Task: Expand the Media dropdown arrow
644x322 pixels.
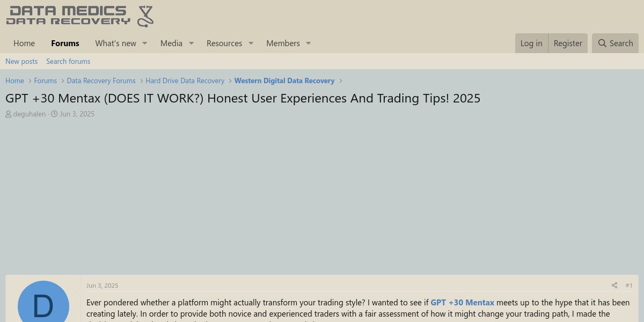Action: (x=191, y=43)
